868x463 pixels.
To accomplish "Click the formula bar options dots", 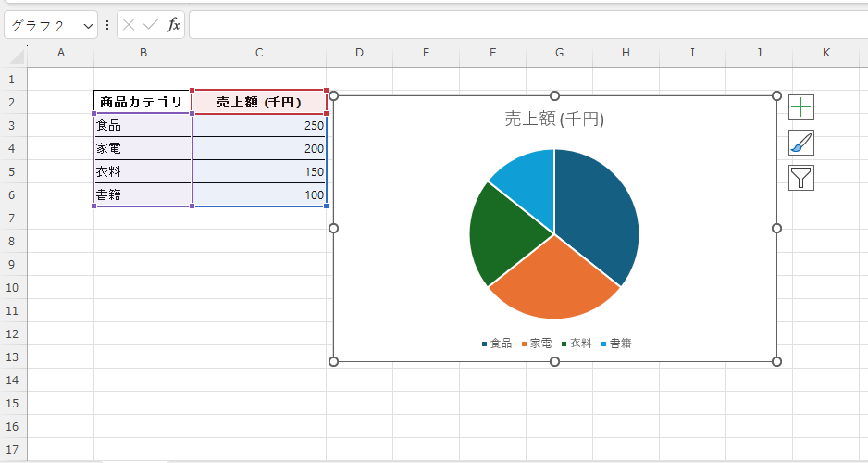I will [106, 25].
